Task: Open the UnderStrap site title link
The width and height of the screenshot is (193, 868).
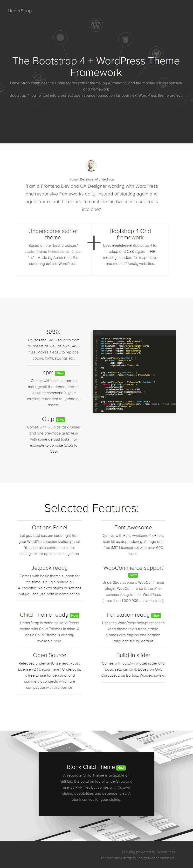Action: tap(20, 11)
